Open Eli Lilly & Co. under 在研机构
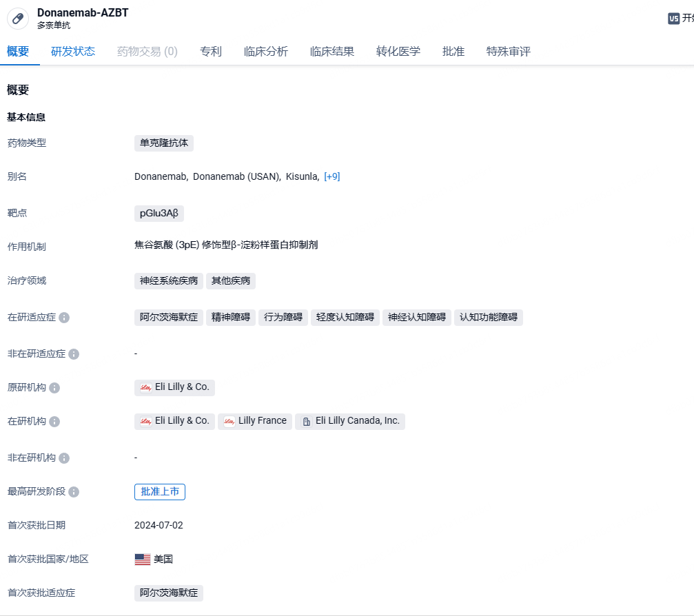Image resolution: width=694 pixels, height=616 pixels. [175, 421]
